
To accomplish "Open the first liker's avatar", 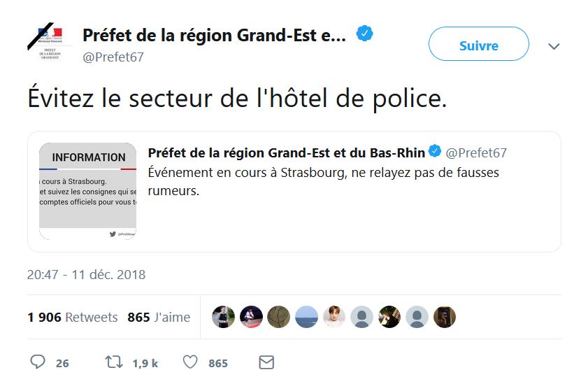I will click(x=223, y=317).
